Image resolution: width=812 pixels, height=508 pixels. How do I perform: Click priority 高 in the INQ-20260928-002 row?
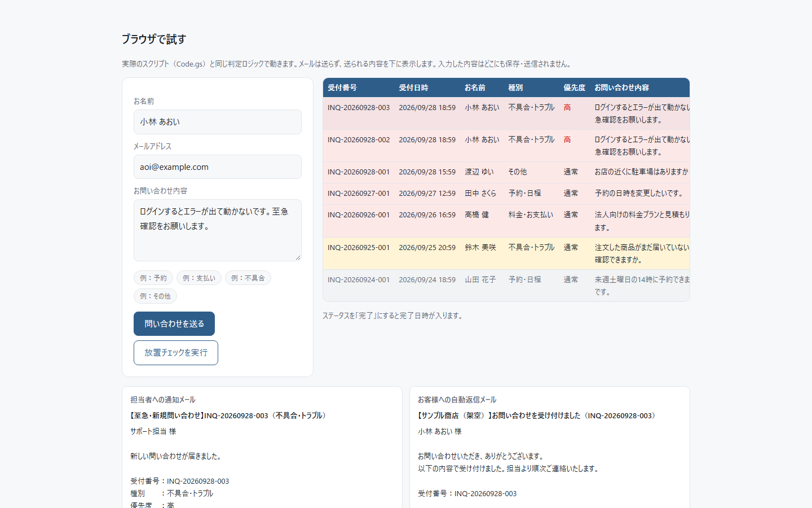567,139
